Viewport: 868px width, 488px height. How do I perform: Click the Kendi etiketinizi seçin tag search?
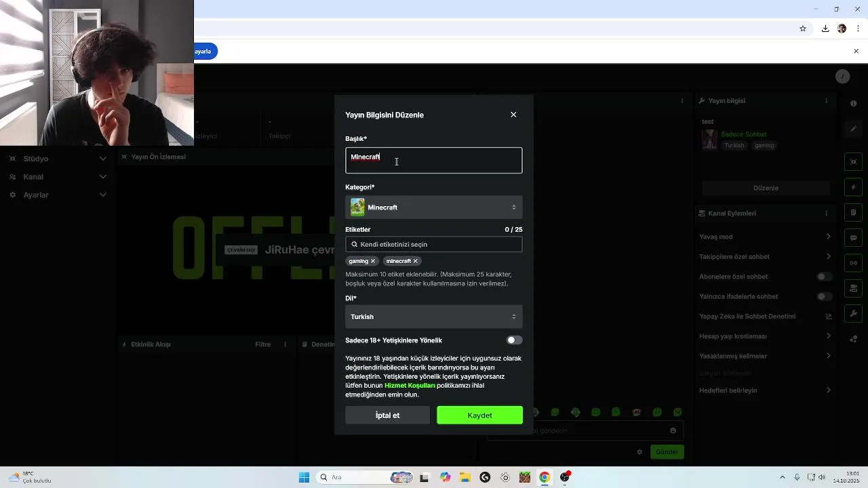point(434,244)
